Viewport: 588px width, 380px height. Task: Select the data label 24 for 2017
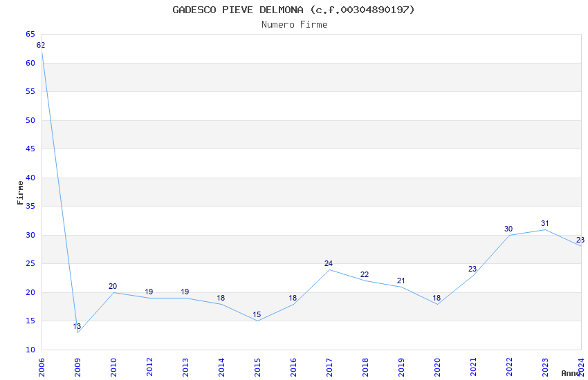[329, 263]
